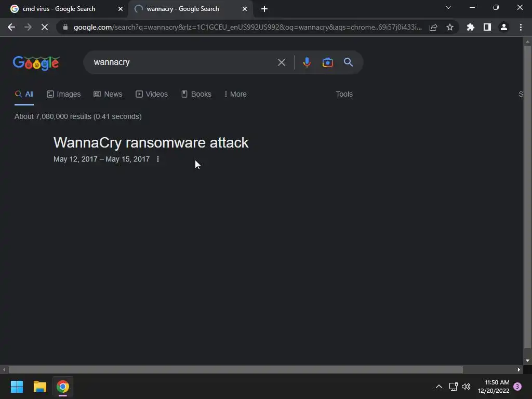Click the Chrome taskbar icon
532x399 pixels.
[x=63, y=387]
